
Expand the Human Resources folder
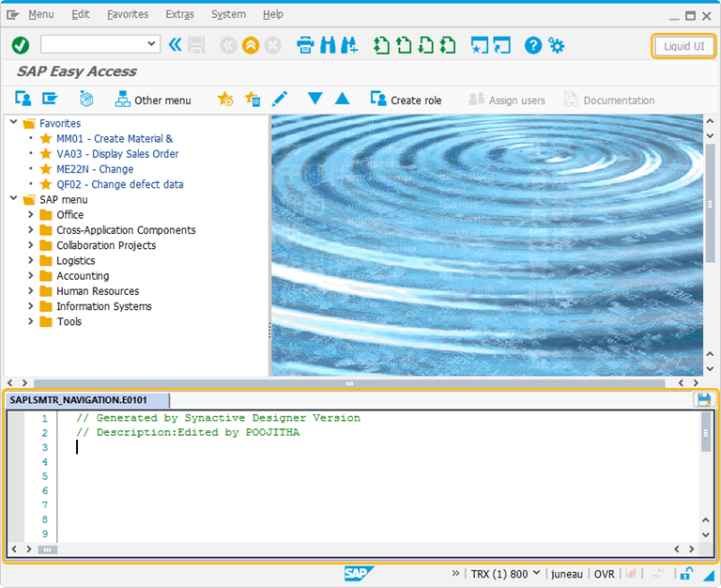30,290
